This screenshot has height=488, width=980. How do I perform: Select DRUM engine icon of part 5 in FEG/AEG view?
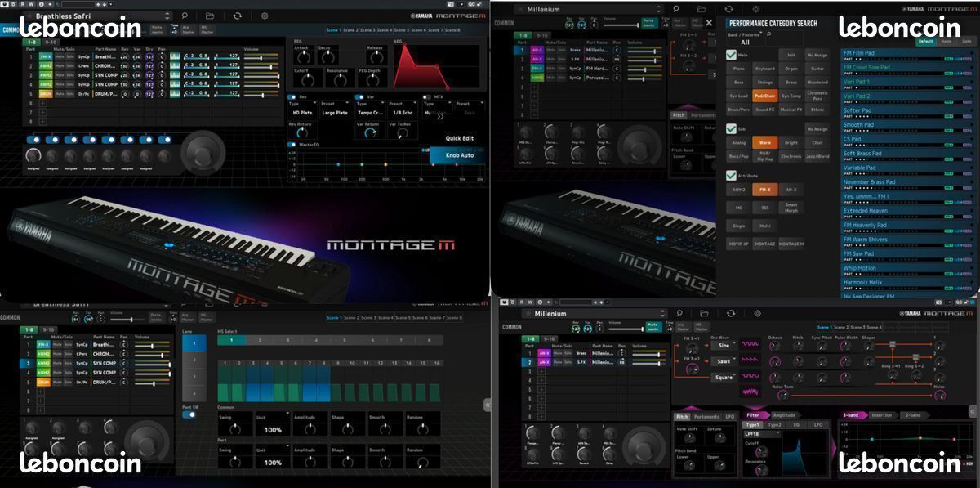point(44,95)
